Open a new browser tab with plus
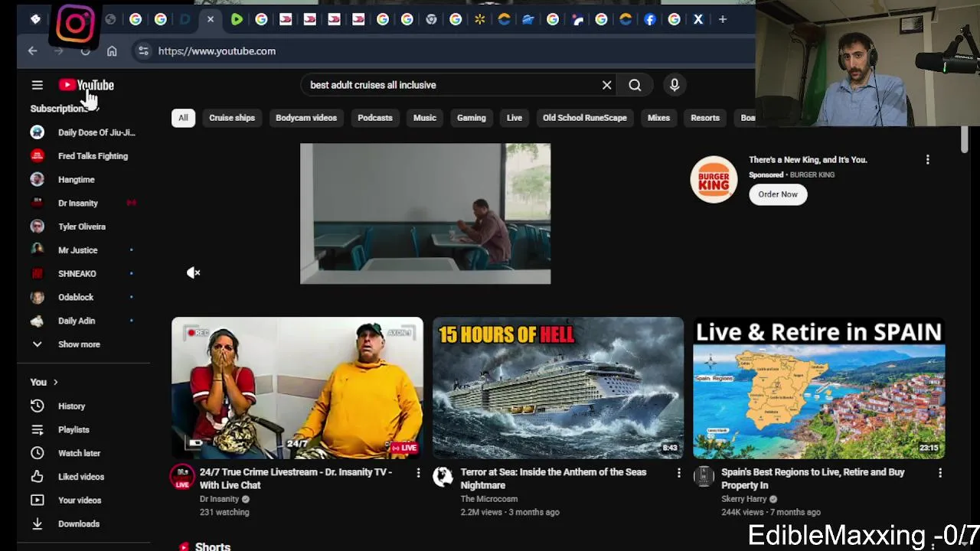Image resolution: width=980 pixels, height=551 pixels. pos(722,19)
